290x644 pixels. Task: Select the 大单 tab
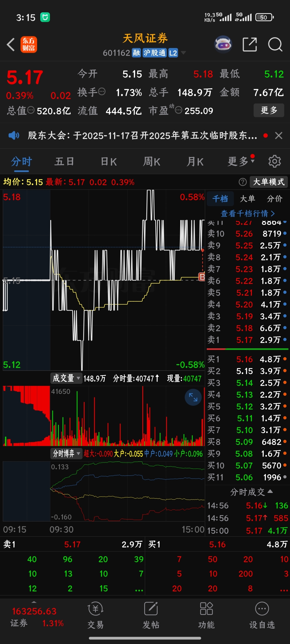click(247, 199)
